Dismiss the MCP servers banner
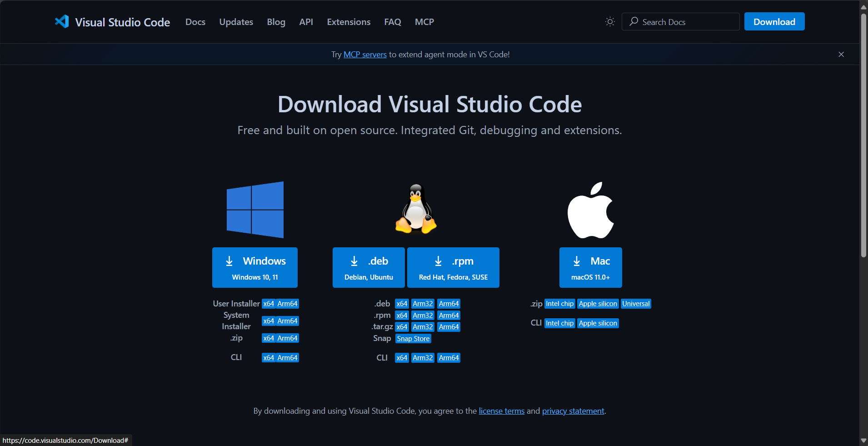Image resolution: width=868 pixels, height=446 pixels. click(841, 55)
